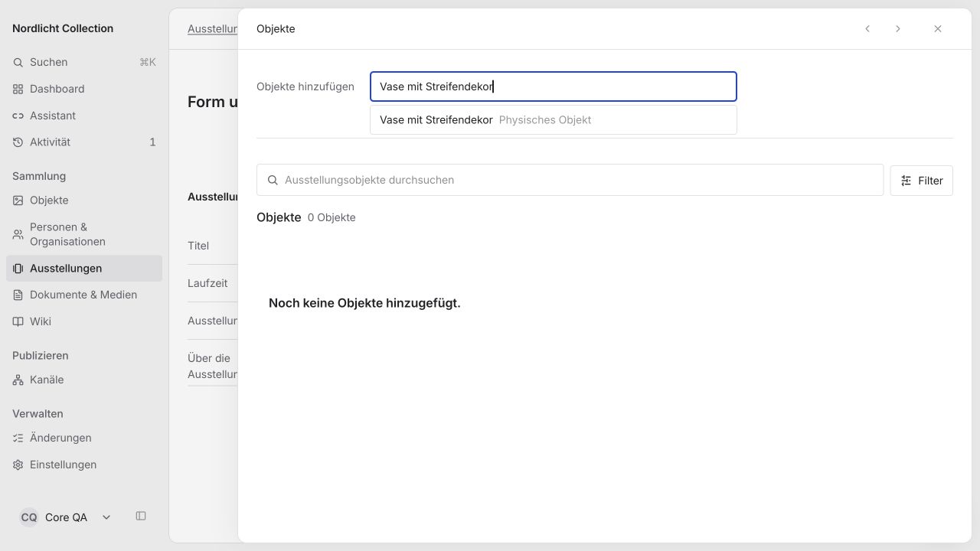Click the 0 Objekte count text

pyautogui.click(x=332, y=218)
